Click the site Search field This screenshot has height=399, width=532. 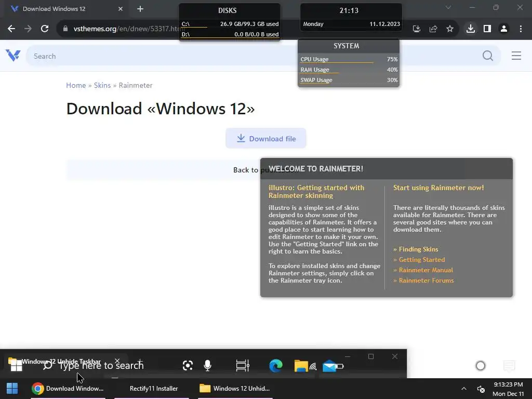tap(251, 56)
